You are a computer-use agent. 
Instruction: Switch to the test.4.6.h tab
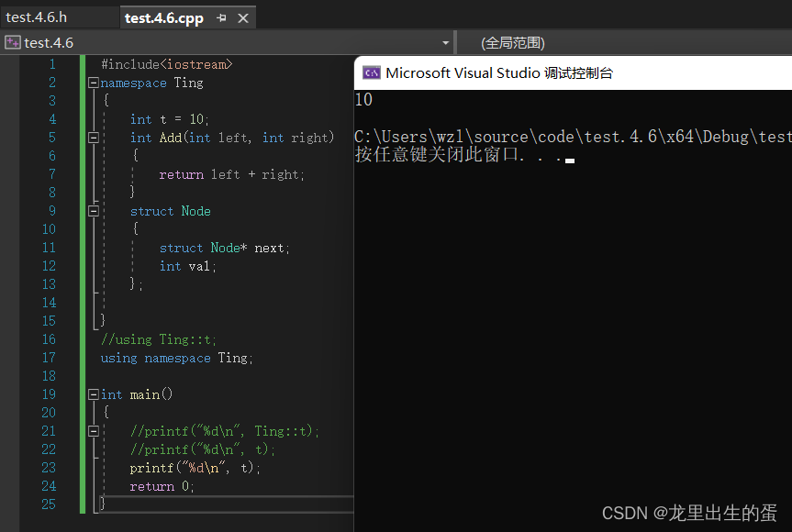37,17
